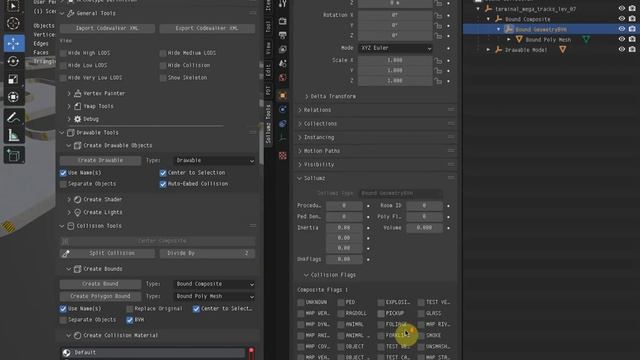Activate the Transform tool
The width and height of the screenshot is (640, 360).
pyautogui.click(x=13, y=97)
